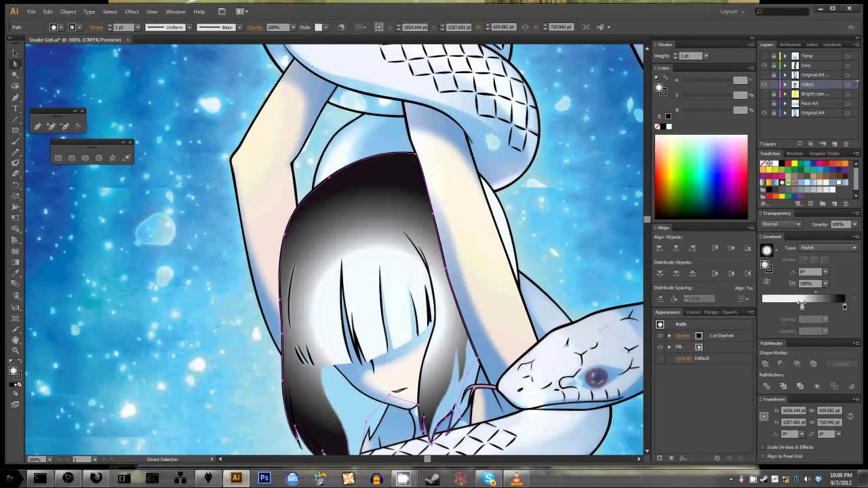Screen dimensions: 868x488
Task: Choose the Magic Wand tool
Action: pyautogui.click(x=15, y=75)
